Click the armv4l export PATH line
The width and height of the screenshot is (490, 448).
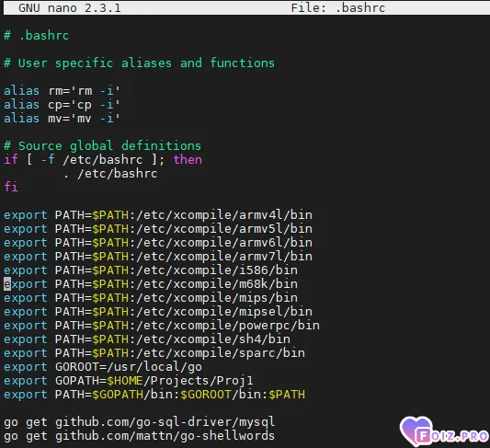pyautogui.click(x=158, y=215)
